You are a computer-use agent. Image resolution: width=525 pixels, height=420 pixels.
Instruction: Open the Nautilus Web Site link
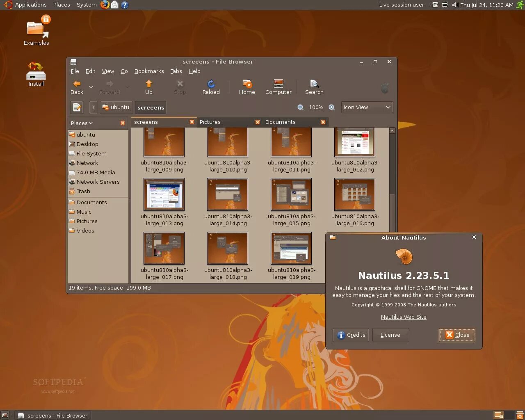point(404,317)
